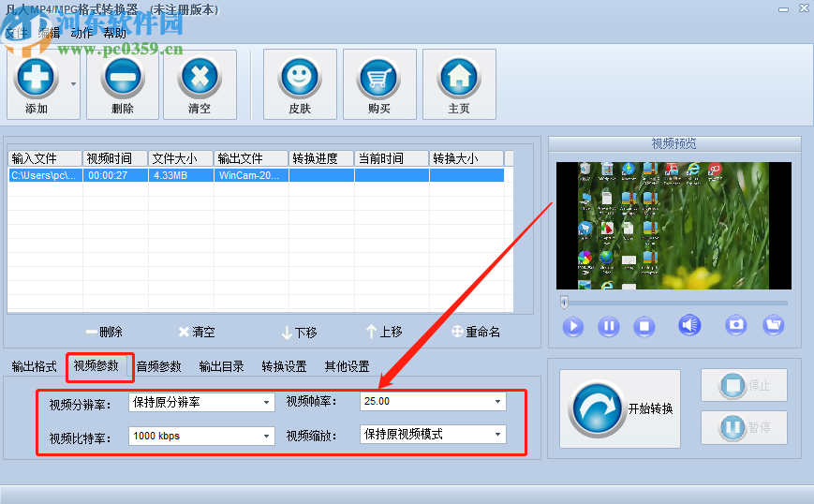The height and width of the screenshot is (504, 814).
Task: Switch to the 输出格式 tab
Action: (35, 366)
